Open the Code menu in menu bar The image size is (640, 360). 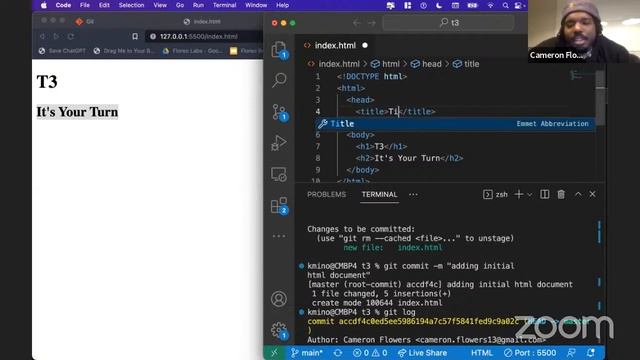click(x=63, y=5)
